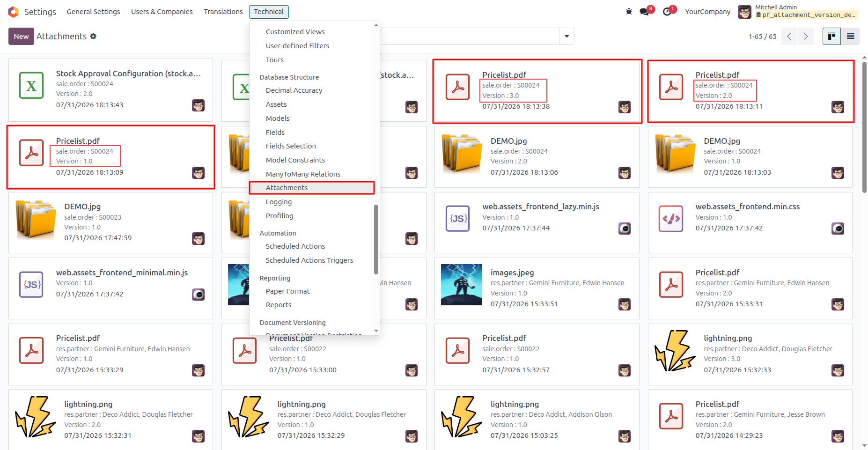The image size is (868, 450).
Task: Open the Mitchell Admin user avatar
Action: coord(744,12)
